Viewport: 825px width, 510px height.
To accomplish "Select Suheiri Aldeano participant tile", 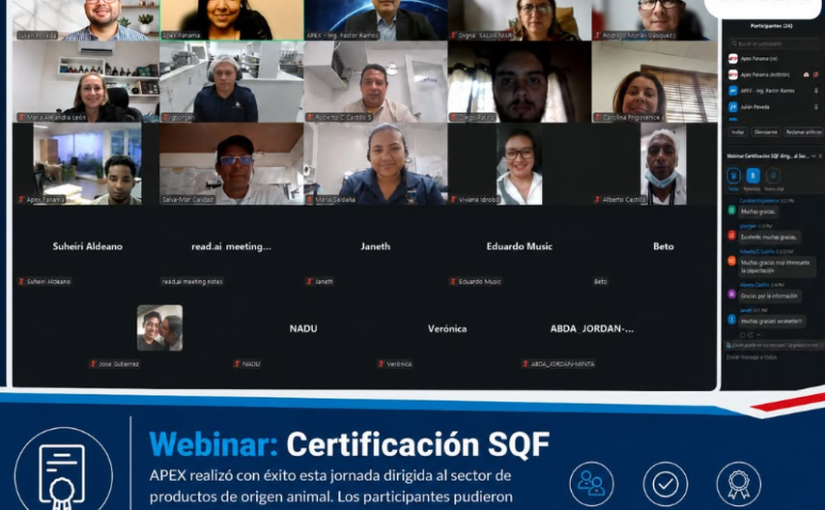I will (x=86, y=246).
